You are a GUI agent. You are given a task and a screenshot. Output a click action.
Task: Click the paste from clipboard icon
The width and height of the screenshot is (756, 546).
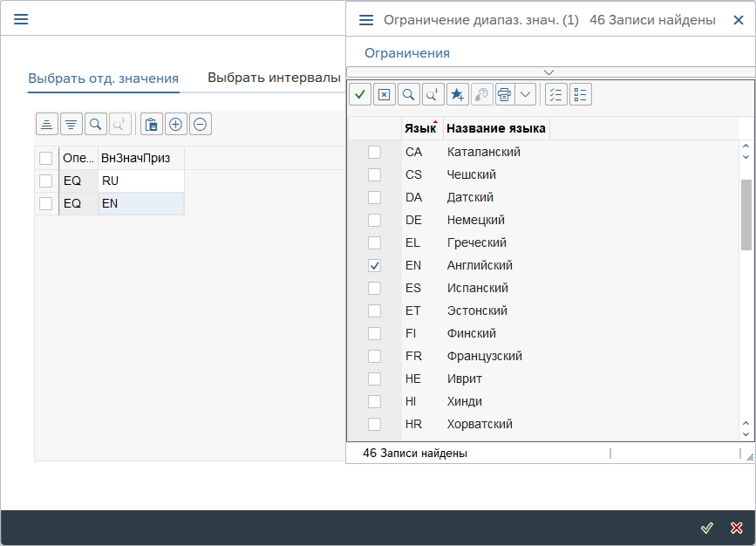coord(151,125)
